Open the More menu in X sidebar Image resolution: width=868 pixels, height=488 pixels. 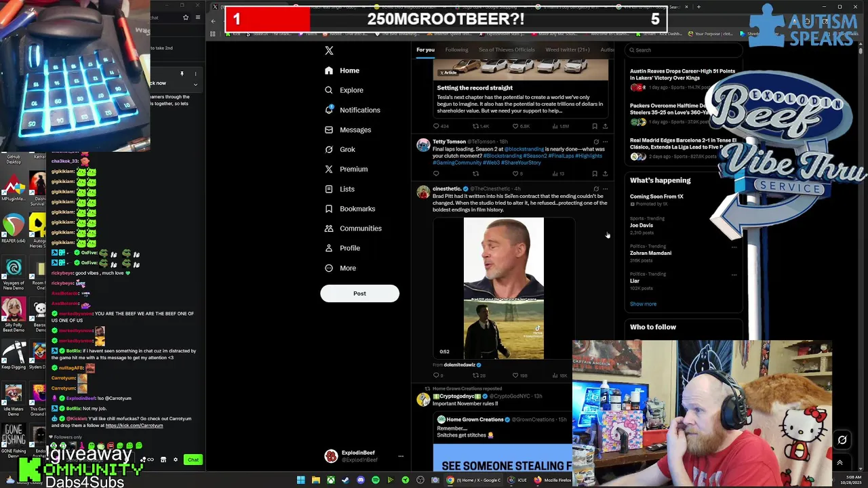pos(340,268)
